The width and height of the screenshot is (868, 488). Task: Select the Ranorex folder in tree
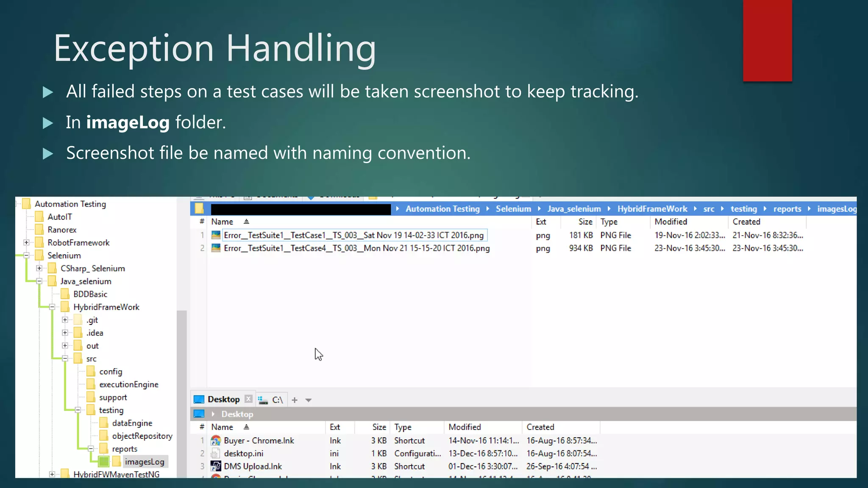[x=62, y=230]
